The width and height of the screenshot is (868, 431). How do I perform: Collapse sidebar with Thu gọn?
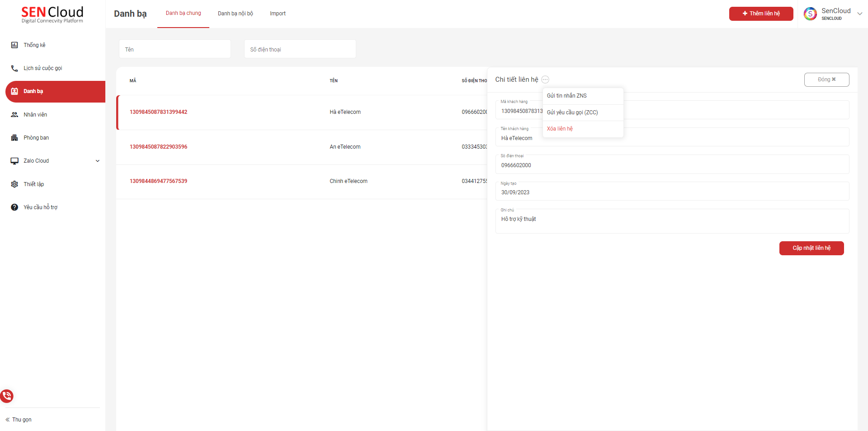[19, 420]
